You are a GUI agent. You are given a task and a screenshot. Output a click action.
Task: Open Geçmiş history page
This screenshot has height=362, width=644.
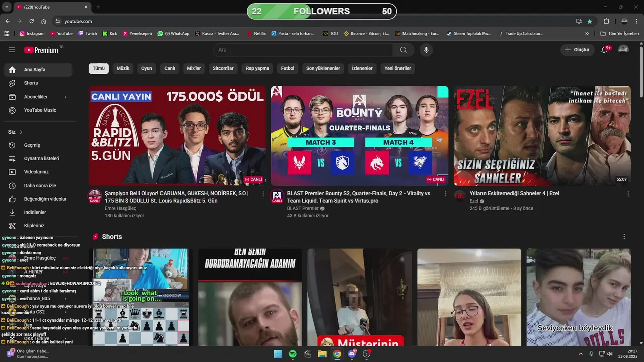(x=38, y=145)
